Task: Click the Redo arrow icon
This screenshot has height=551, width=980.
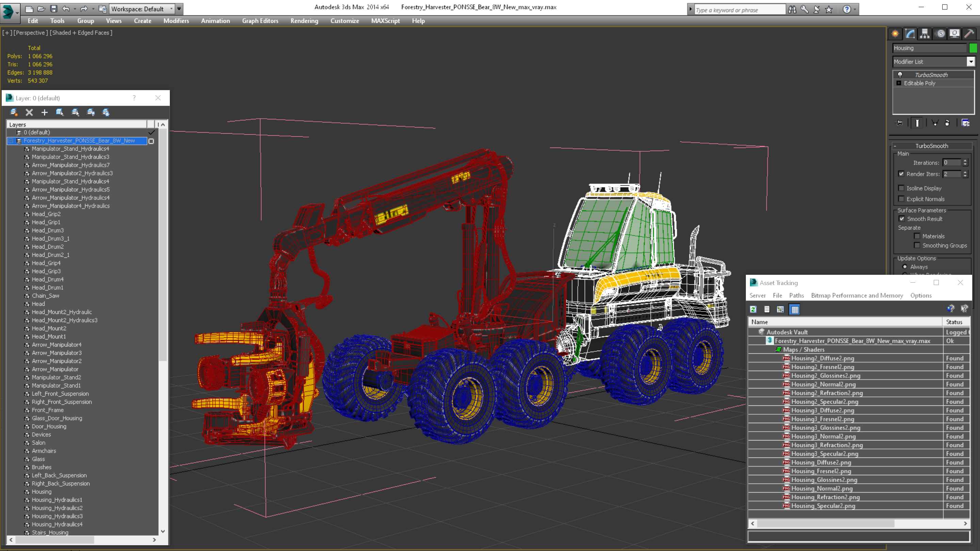Action: coord(84,9)
